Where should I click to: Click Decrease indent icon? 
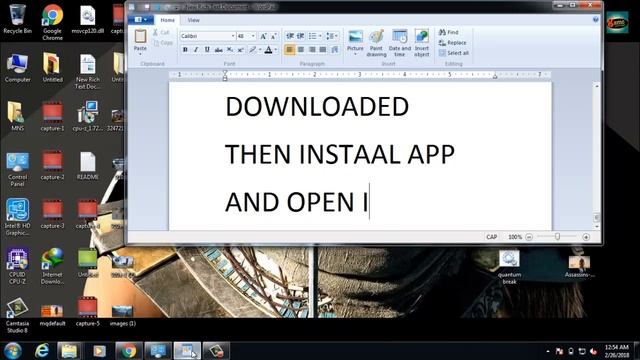pyautogui.click(x=290, y=36)
